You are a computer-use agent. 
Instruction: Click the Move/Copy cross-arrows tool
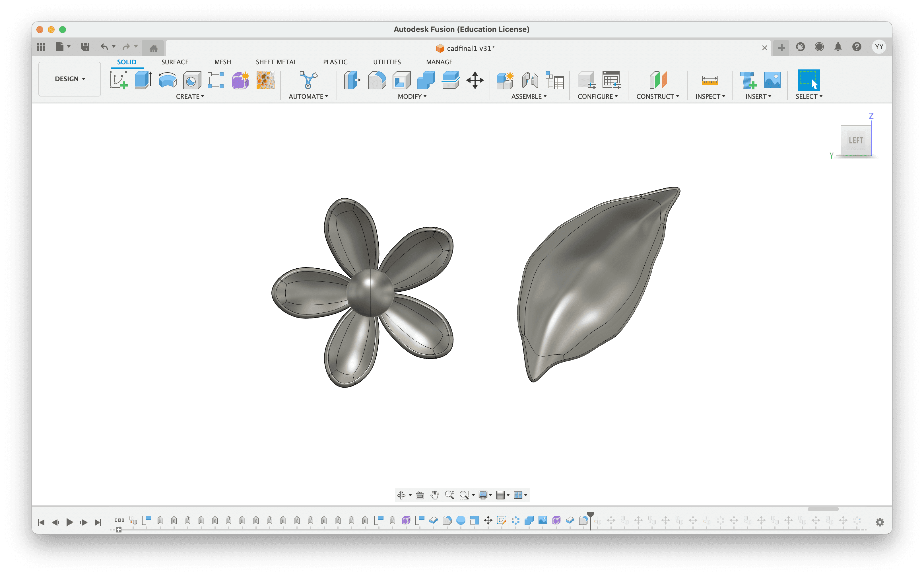475,80
